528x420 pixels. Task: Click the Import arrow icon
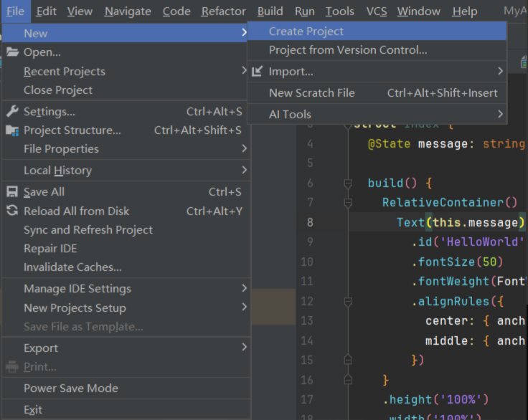257,71
